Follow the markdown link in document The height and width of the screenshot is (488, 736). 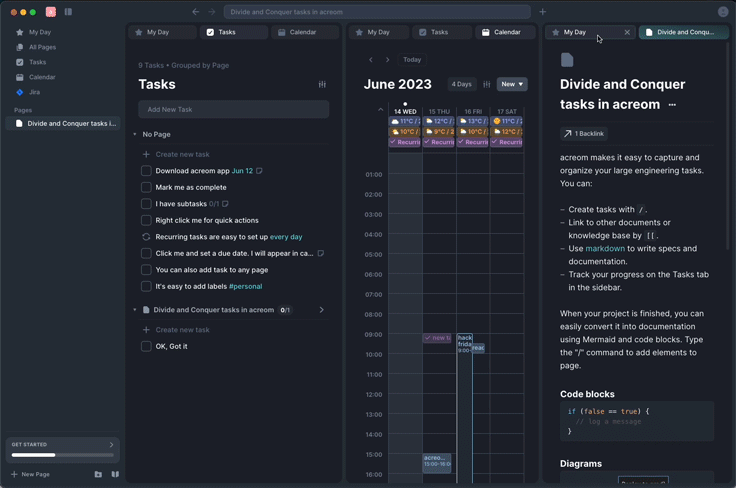tap(605, 249)
